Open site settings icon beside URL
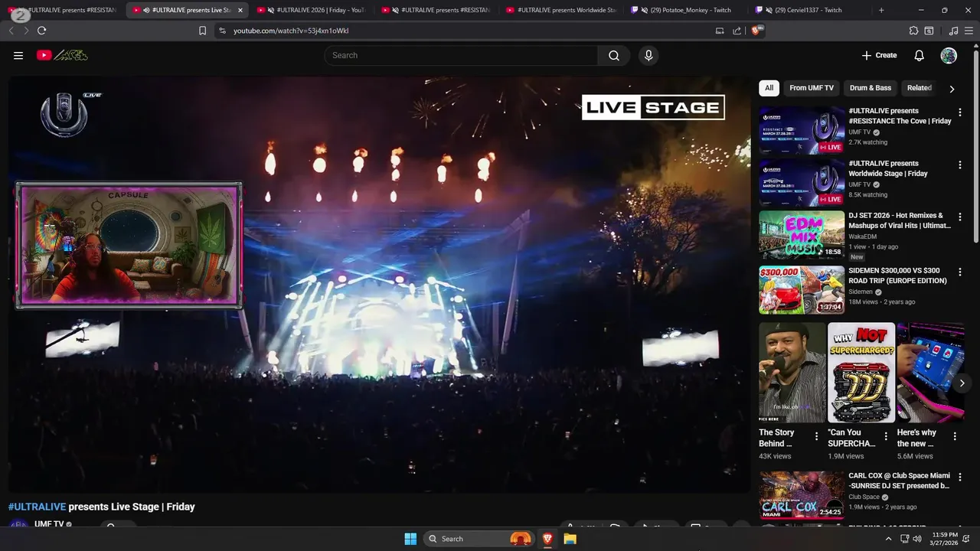This screenshot has width=980, height=551. pos(222,31)
